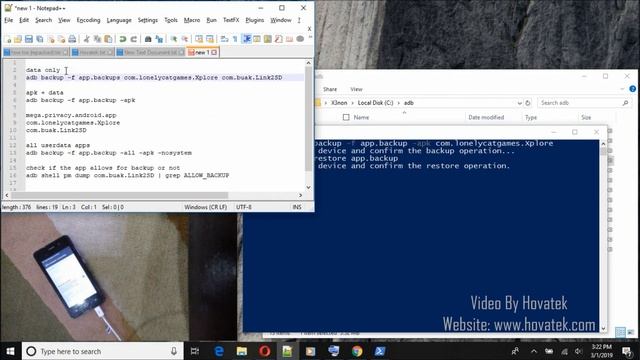Image resolution: width=640 pixels, height=360 pixels.
Task: Toggle word wrap in Notepad++ toolbar
Action: pyautogui.click(x=224, y=39)
